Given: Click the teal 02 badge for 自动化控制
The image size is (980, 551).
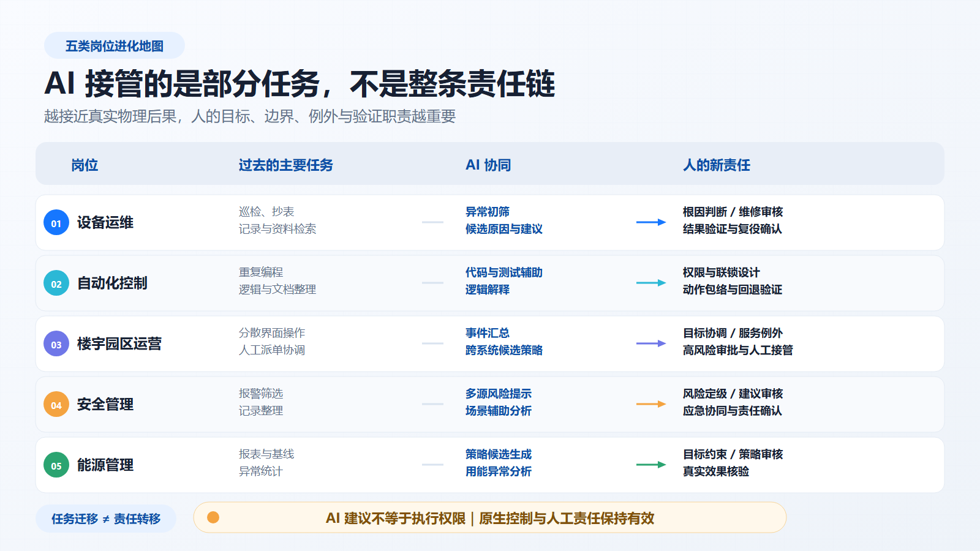Looking at the screenshot, I should pos(56,283).
